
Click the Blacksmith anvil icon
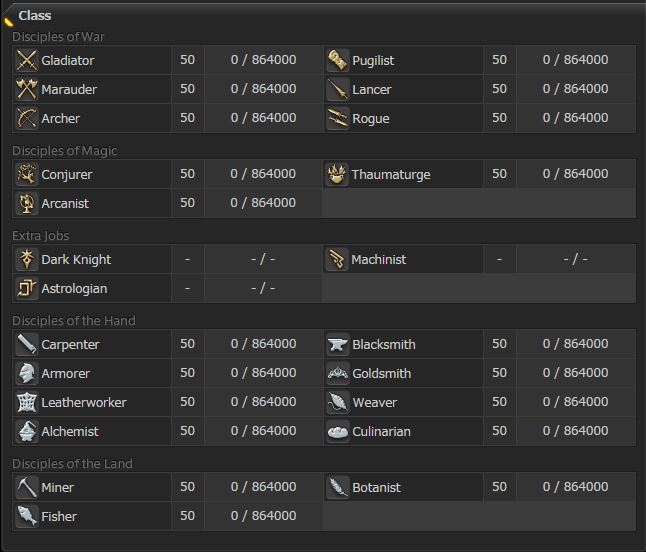[338, 344]
